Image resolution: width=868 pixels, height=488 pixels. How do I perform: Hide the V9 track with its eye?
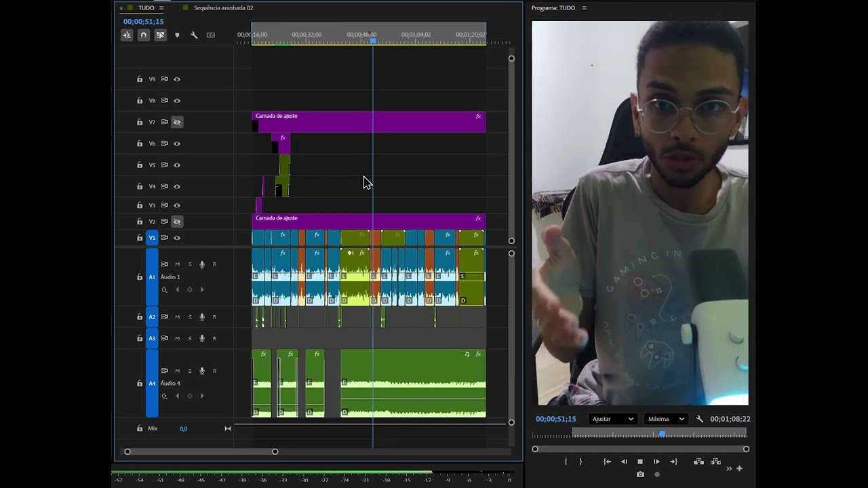(x=177, y=79)
